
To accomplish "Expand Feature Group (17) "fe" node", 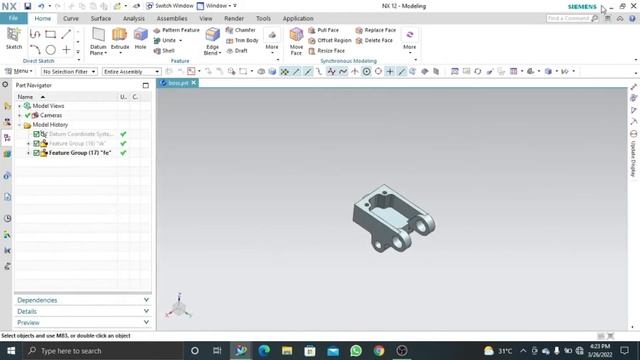I will (28, 153).
